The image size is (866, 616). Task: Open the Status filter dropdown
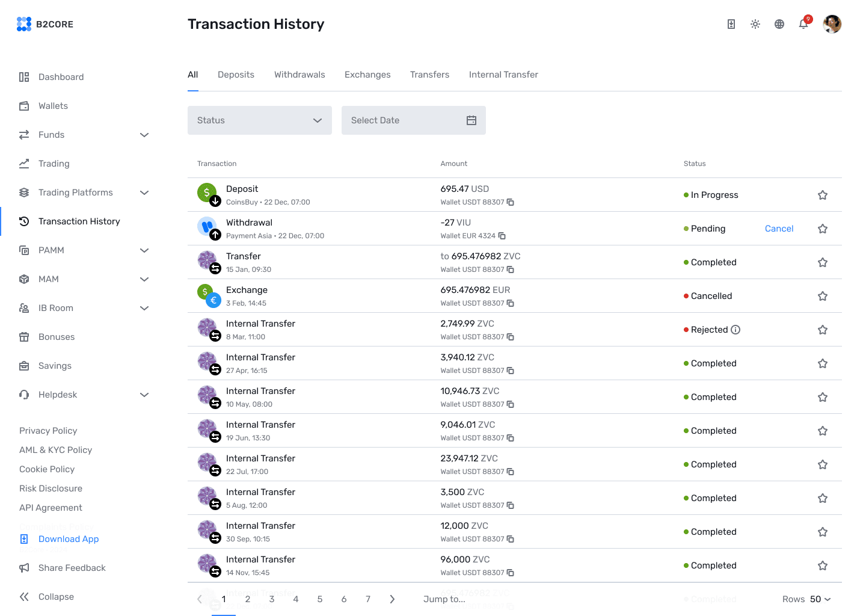[x=259, y=120]
